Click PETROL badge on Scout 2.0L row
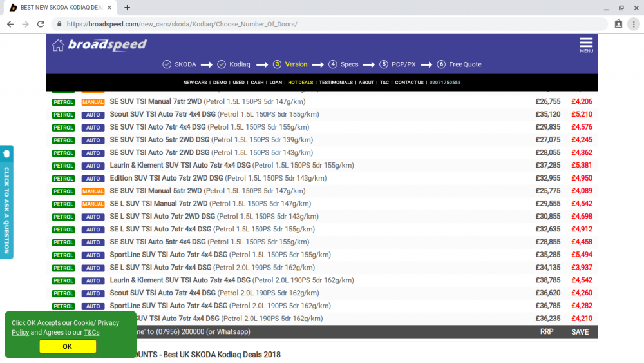This screenshot has height=363, width=644. 63,293
